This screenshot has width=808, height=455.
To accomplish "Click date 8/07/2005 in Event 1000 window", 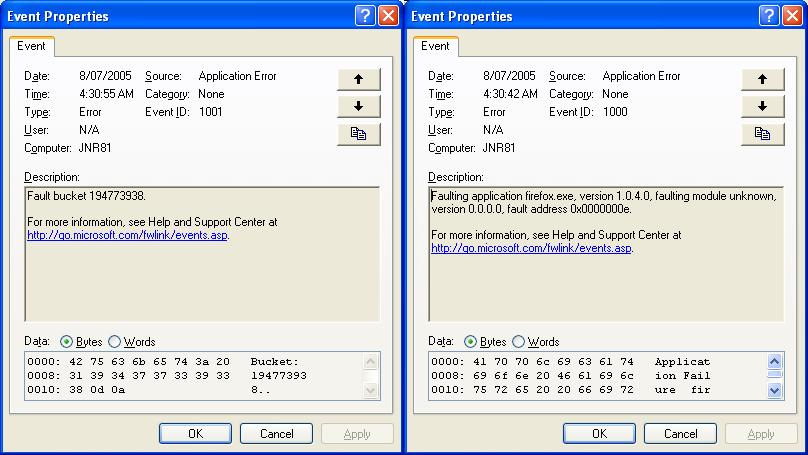I will (x=509, y=76).
